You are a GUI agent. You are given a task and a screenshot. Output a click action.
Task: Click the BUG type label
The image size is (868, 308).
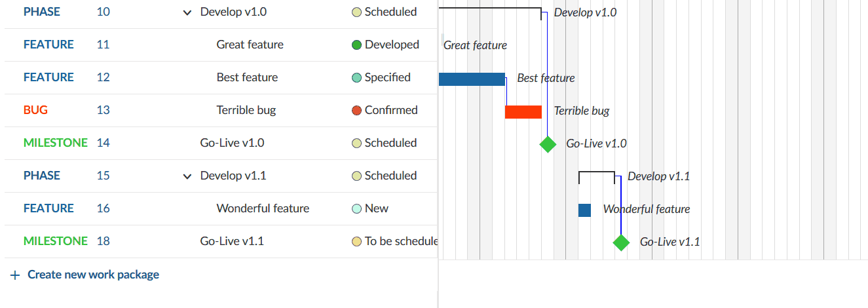[x=35, y=110]
